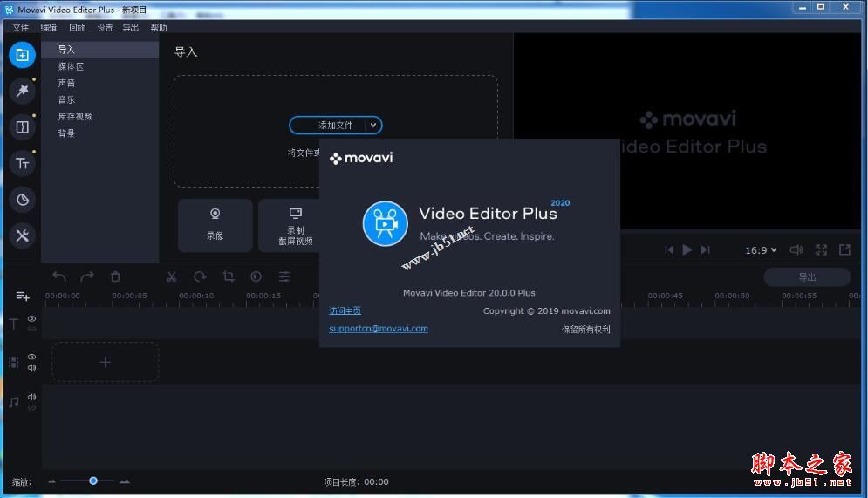Click the 项目长度: 00:00 project length text
868x498 pixels.
pos(356,482)
